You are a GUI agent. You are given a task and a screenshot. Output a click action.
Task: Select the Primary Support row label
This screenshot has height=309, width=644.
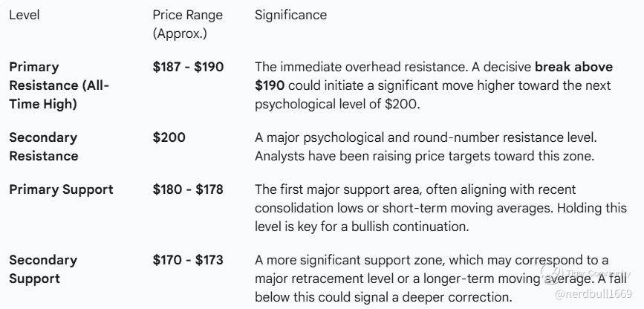coord(61,189)
